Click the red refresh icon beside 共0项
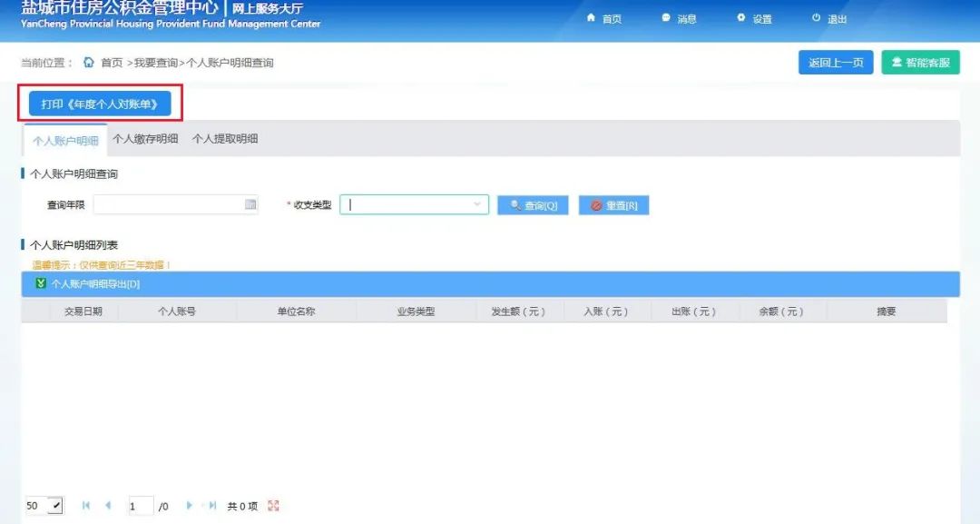The image size is (980, 524). (x=274, y=506)
